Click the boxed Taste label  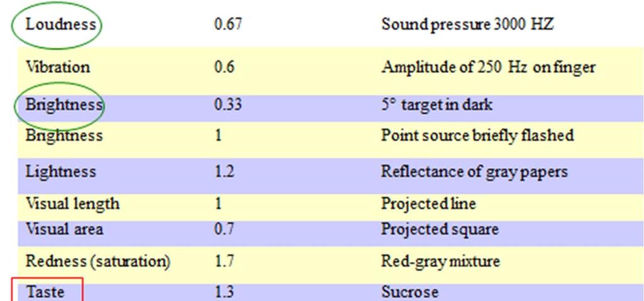point(45,292)
